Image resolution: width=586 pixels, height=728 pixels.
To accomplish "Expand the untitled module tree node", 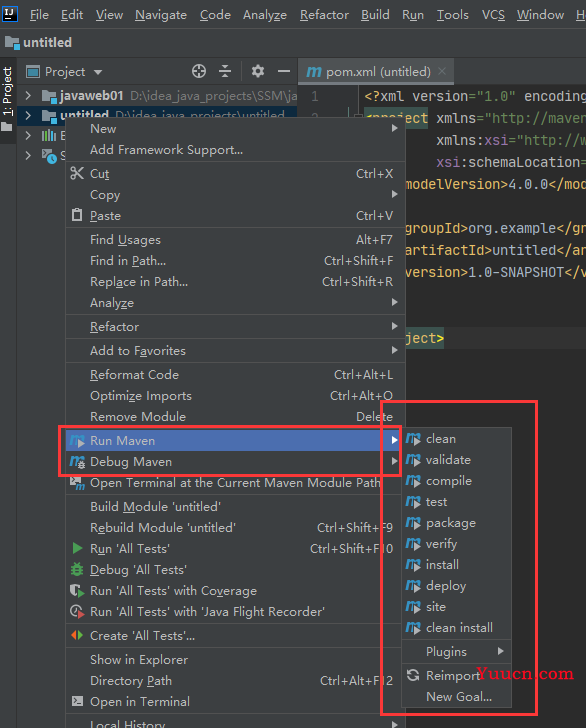I will pos(28,115).
